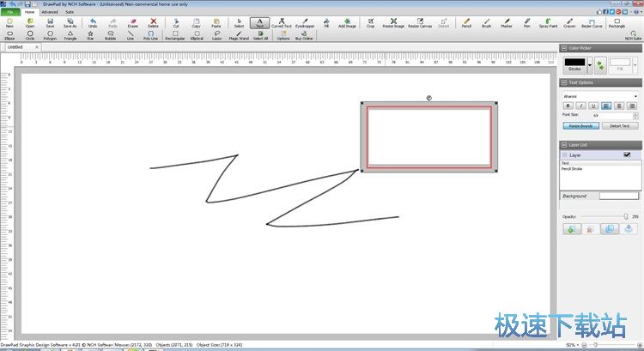Enable italic text formatting
Screen dimensions: 644x351
(x=580, y=106)
